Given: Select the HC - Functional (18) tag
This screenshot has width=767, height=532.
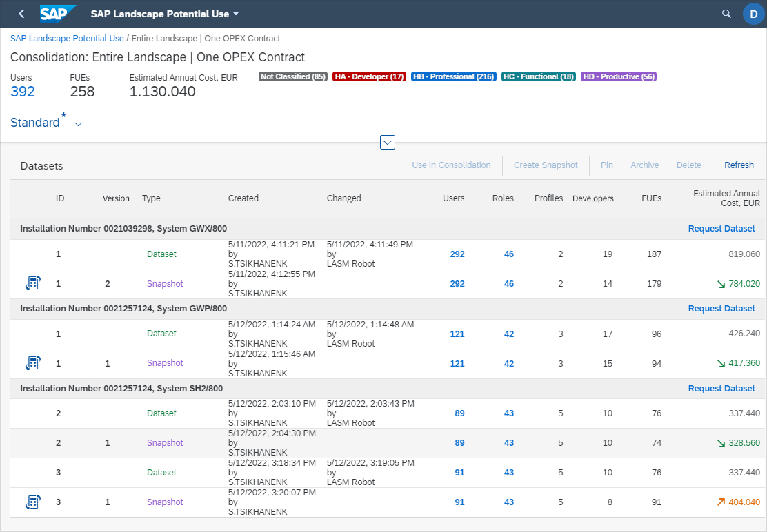Looking at the screenshot, I should pos(539,76).
